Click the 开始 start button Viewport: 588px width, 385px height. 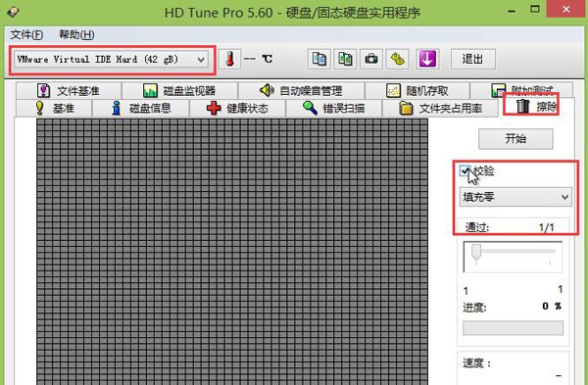point(515,139)
